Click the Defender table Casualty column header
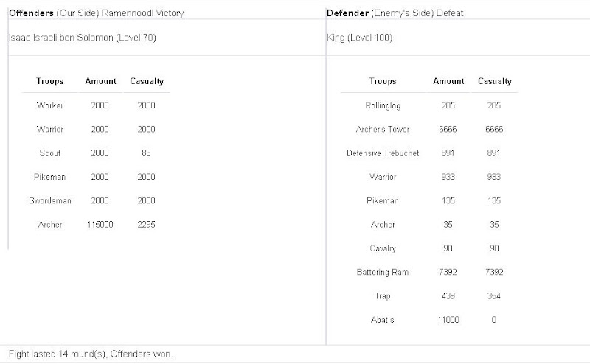 point(495,81)
